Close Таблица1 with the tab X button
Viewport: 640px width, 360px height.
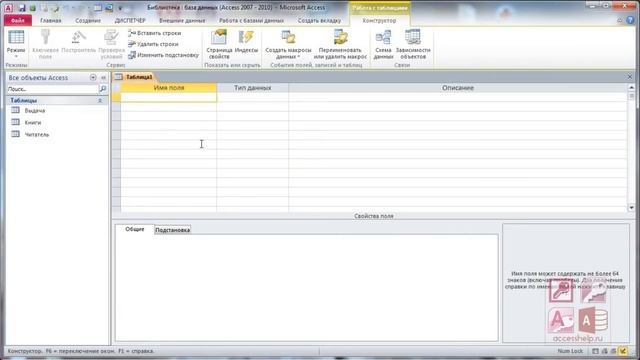click(630, 77)
